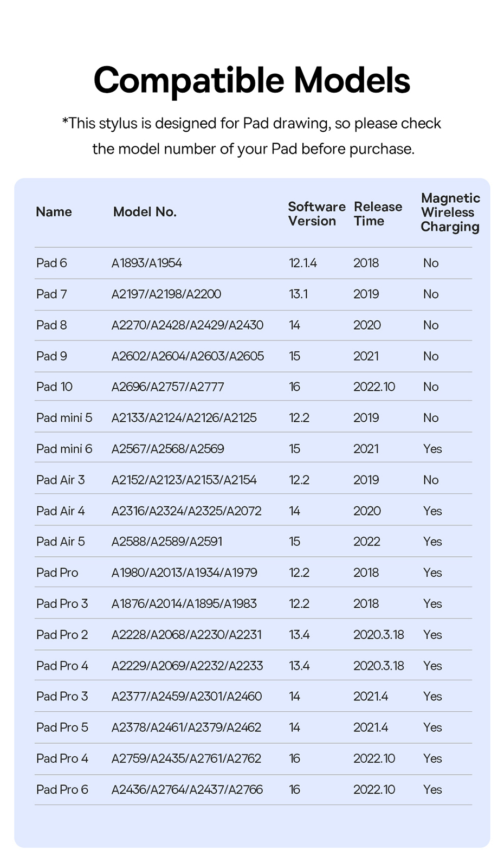Click the Pad 10 release time 2022.10
Viewport: 504px width, 856px height.
[x=374, y=387]
